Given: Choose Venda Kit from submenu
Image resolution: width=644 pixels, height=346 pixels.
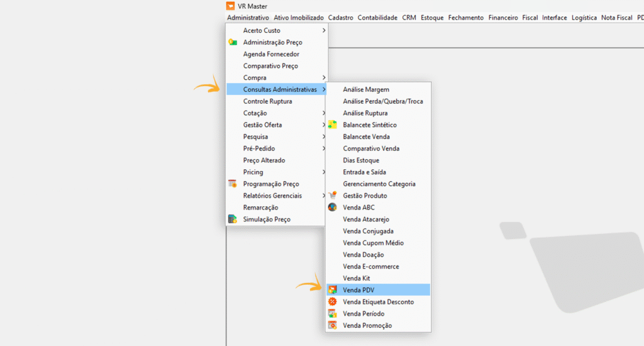Looking at the screenshot, I should pyautogui.click(x=378, y=278).
